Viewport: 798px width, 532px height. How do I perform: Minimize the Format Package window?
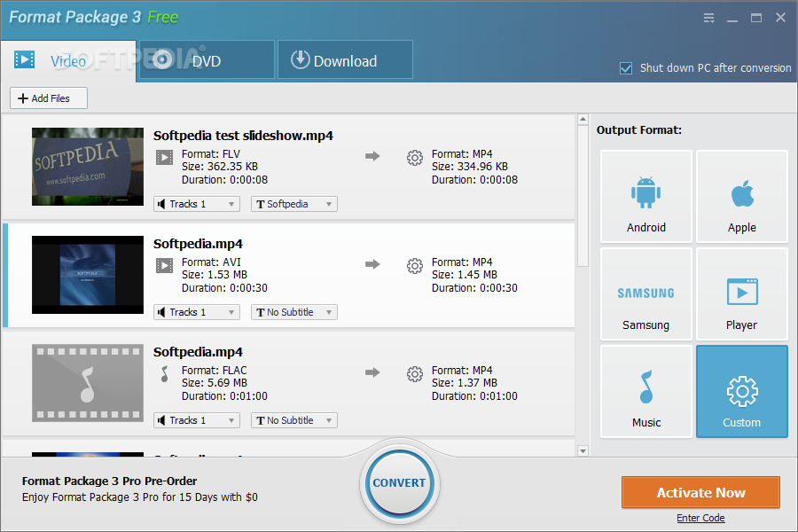(732, 19)
